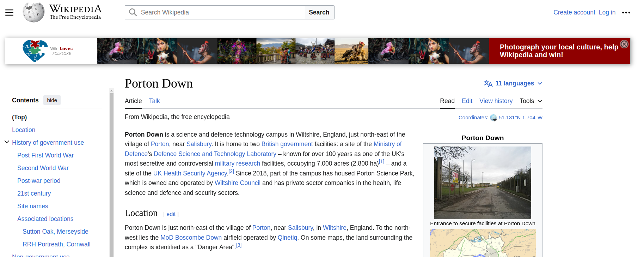Open the Tools dropdown menu

click(530, 101)
